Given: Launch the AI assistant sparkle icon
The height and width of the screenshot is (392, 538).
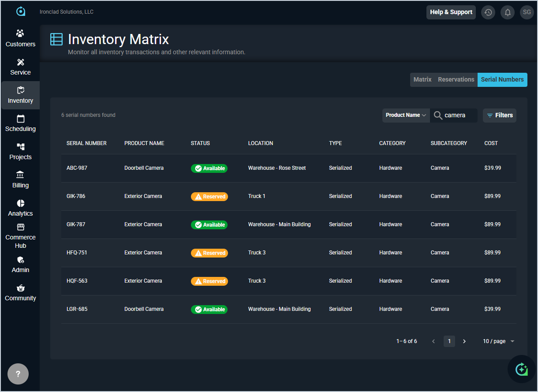Looking at the screenshot, I should point(521,369).
